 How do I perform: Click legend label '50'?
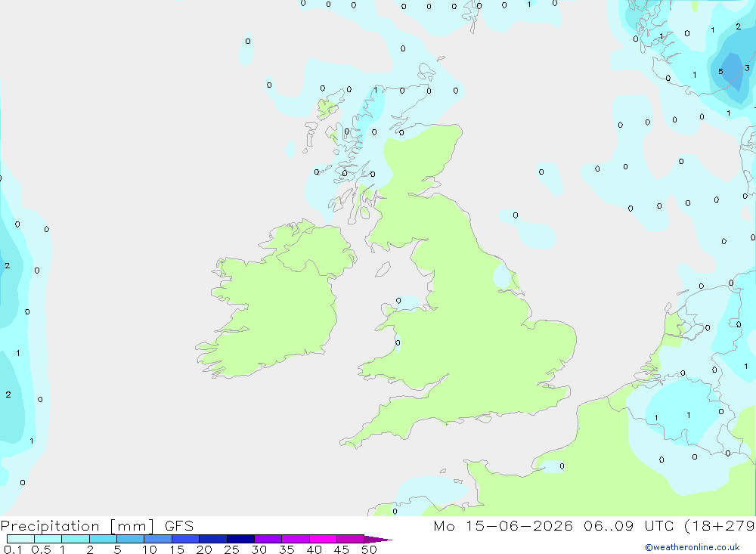coord(369,549)
